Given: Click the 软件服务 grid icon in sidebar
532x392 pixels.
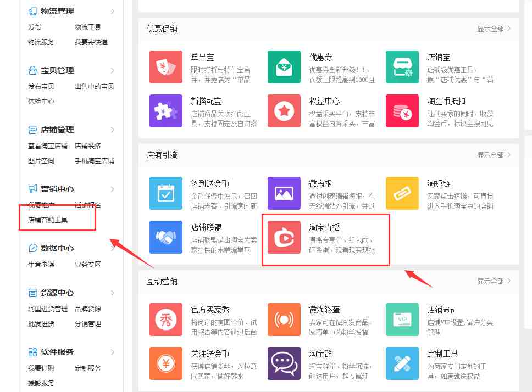Looking at the screenshot, I should 32,352.
